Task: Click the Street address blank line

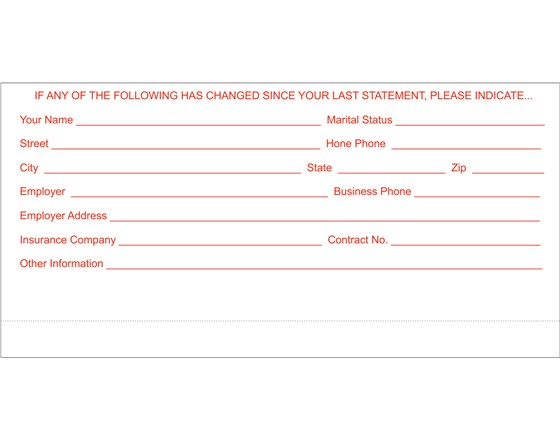Action: 186,149
